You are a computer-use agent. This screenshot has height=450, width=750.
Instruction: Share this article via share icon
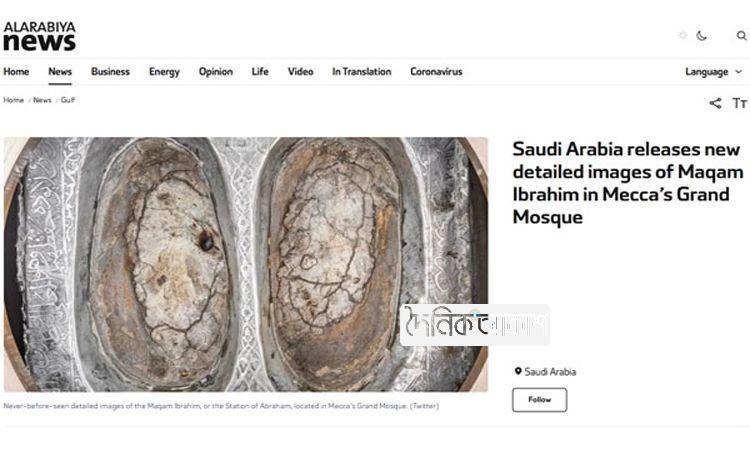tap(715, 103)
